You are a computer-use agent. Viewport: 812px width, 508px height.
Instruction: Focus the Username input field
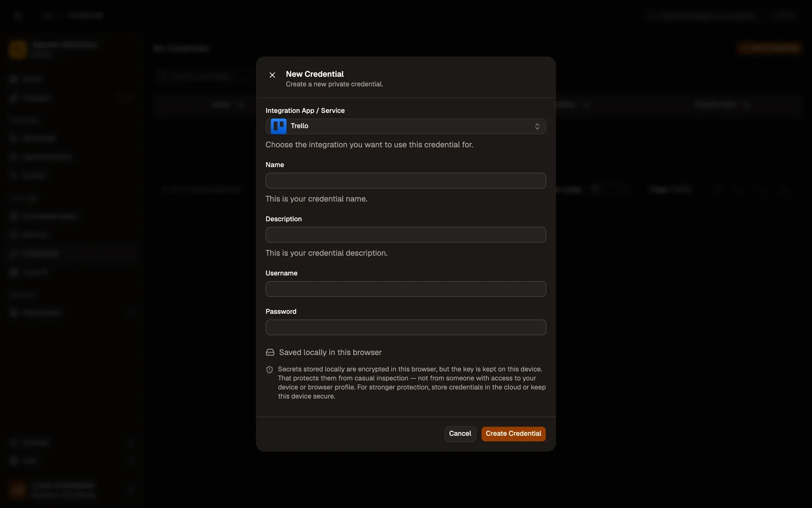[406, 289]
